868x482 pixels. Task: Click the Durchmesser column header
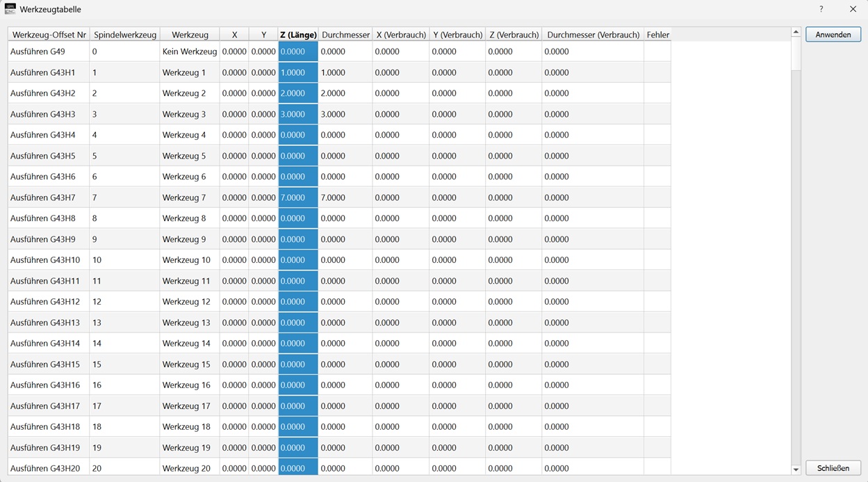tap(345, 34)
